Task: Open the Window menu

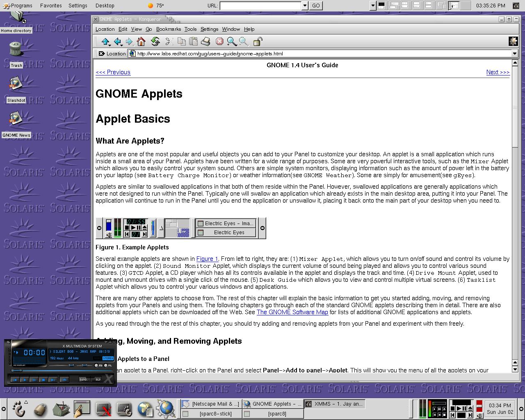Action: [x=231, y=29]
